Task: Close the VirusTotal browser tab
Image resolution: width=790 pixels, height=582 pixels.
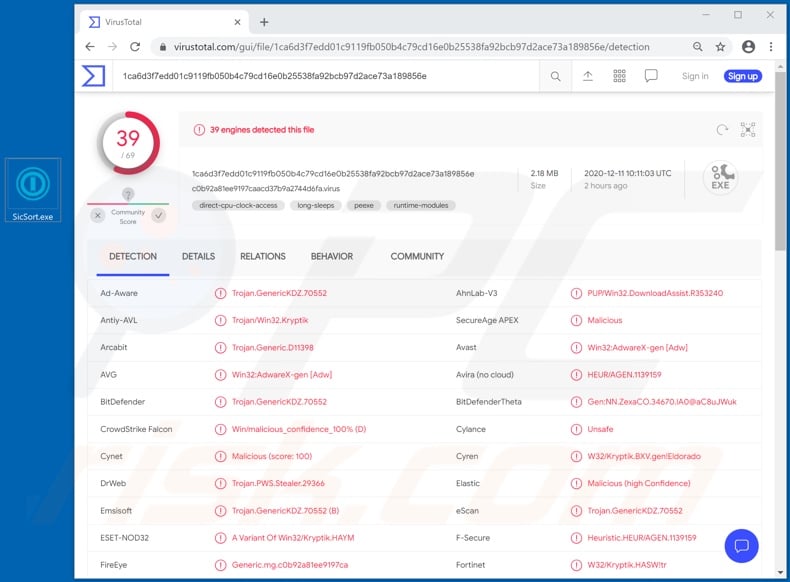Action: [237, 22]
